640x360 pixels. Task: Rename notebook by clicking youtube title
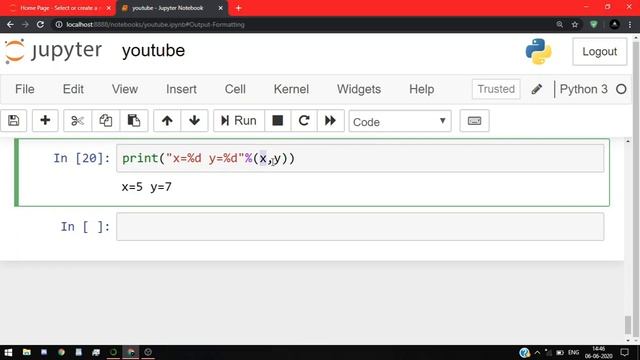(153, 51)
